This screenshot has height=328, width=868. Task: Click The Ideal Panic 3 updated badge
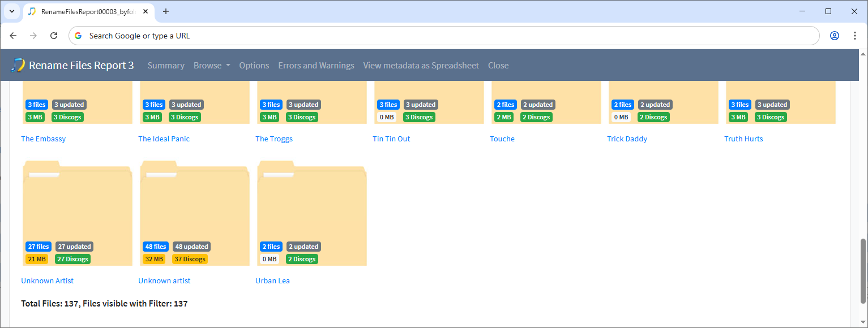186,105
